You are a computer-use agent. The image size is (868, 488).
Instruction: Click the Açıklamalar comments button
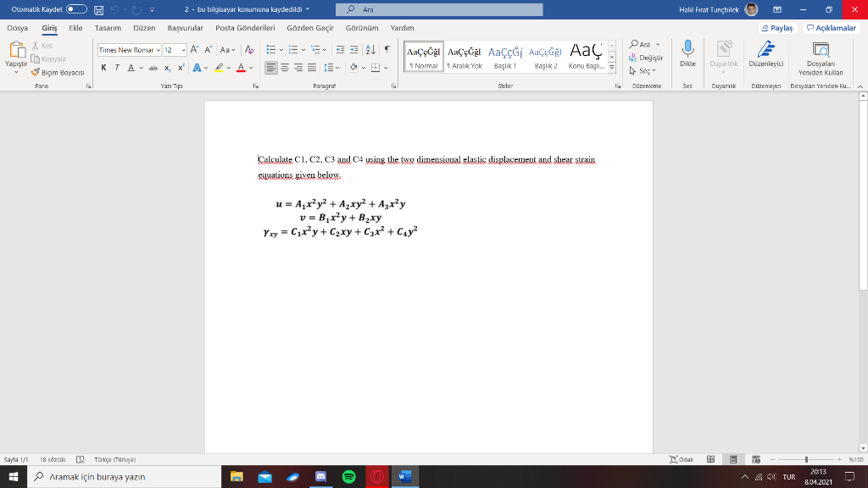831,28
